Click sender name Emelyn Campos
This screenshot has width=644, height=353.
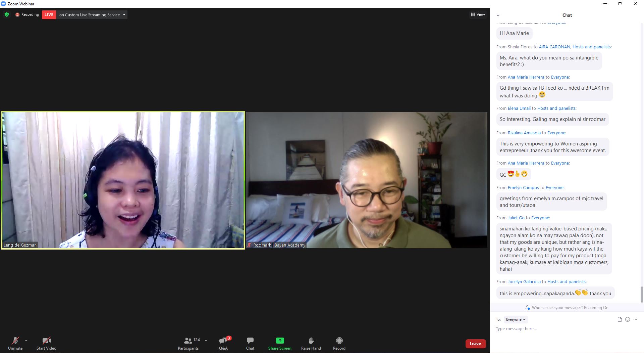[x=523, y=188]
